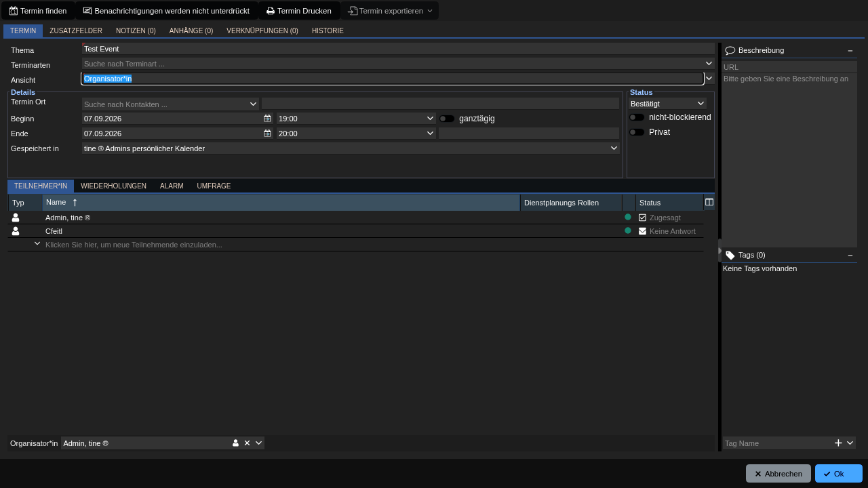Image resolution: width=868 pixels, height=488 pixels.
Task: Click the Tags label icon
Action: click(730, 255)
